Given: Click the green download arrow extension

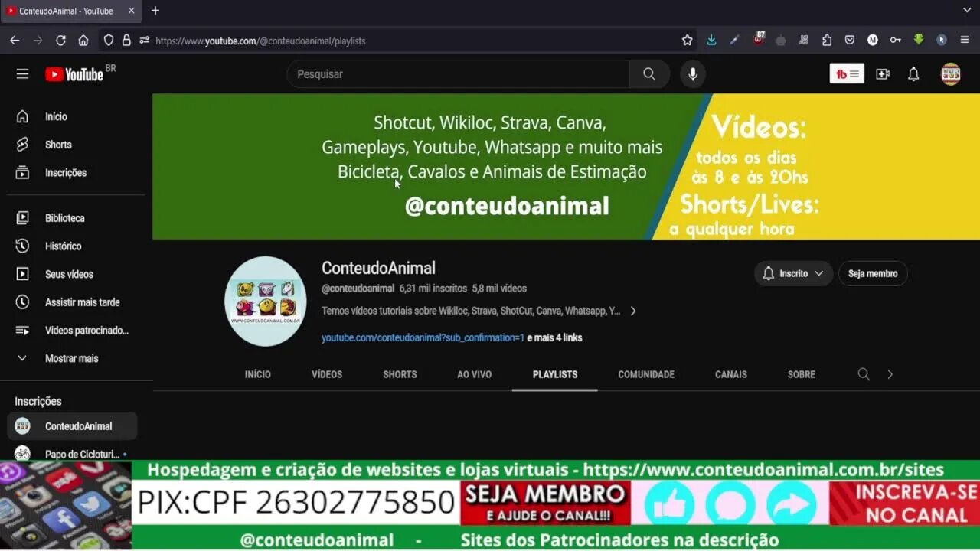Looking at the screenshot, I should (x=919, y=40).
